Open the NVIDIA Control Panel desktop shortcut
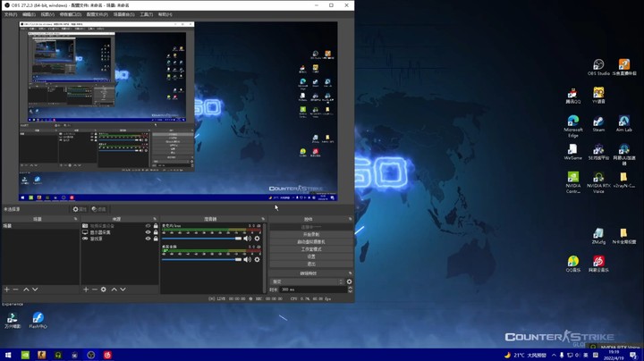This screenshot has height=361, width=644. [573, 182]
